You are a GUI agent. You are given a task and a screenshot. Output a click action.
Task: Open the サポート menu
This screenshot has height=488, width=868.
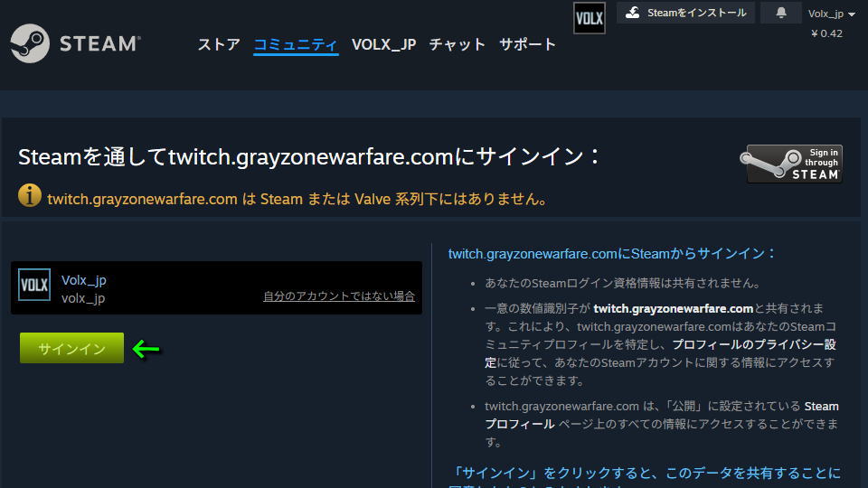(527, 44)
